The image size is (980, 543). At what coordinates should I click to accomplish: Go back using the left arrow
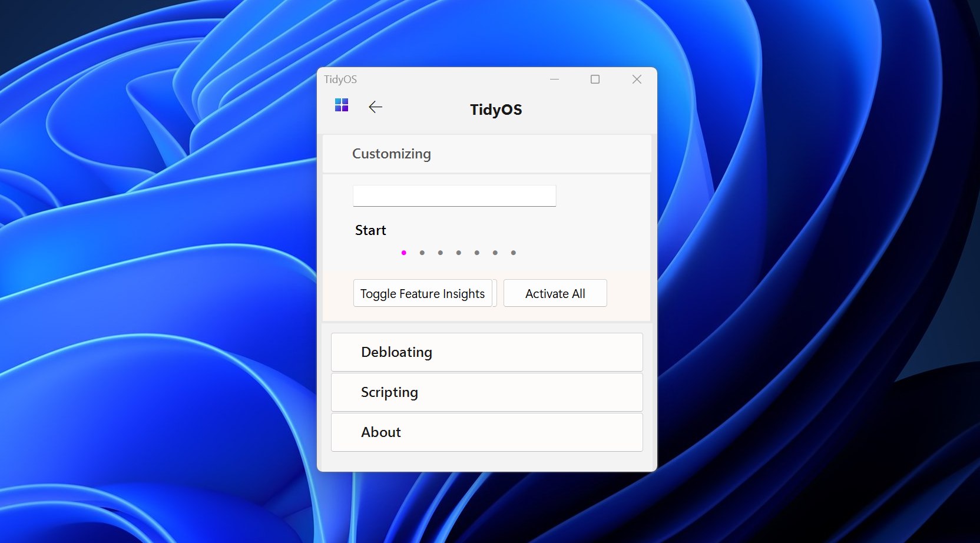pyautogui.click(x=375, y=107)
